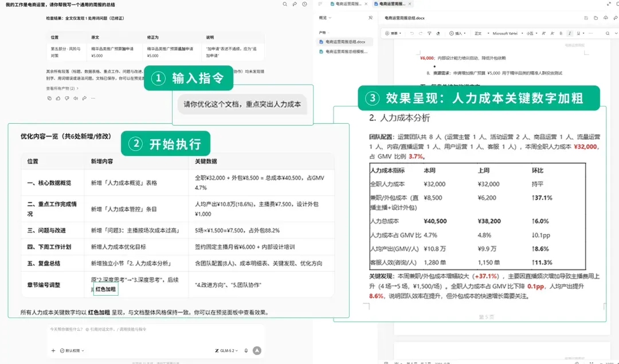The height and width of the screenshot is (364, 619).
Task: Click the ¥6,000 red text in document
Action: (x=427, y=58)
